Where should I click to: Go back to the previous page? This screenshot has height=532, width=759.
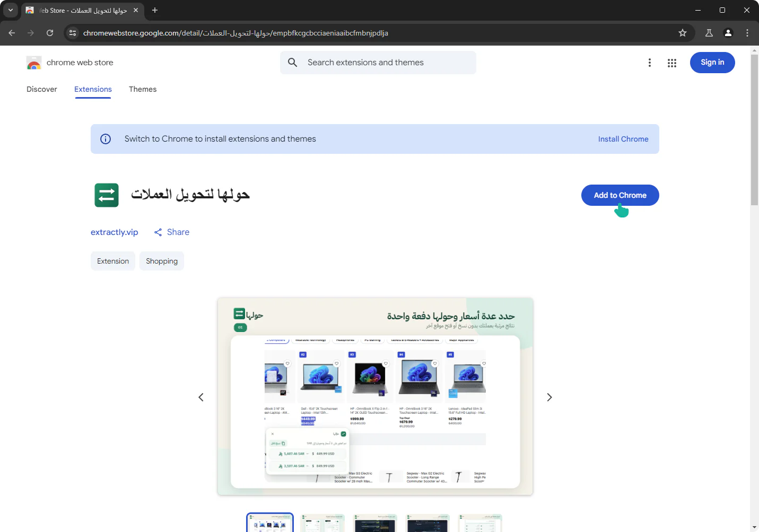12,33
